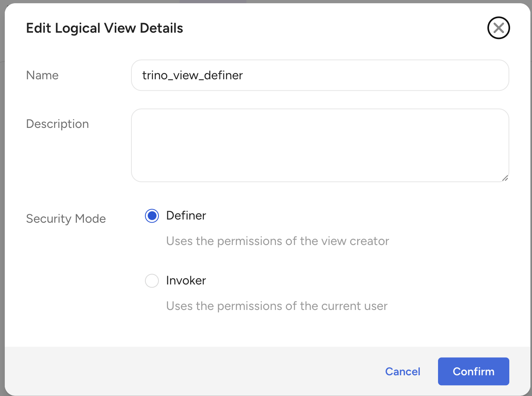Click the "Invoker" option label text

(x=186, y=280)
